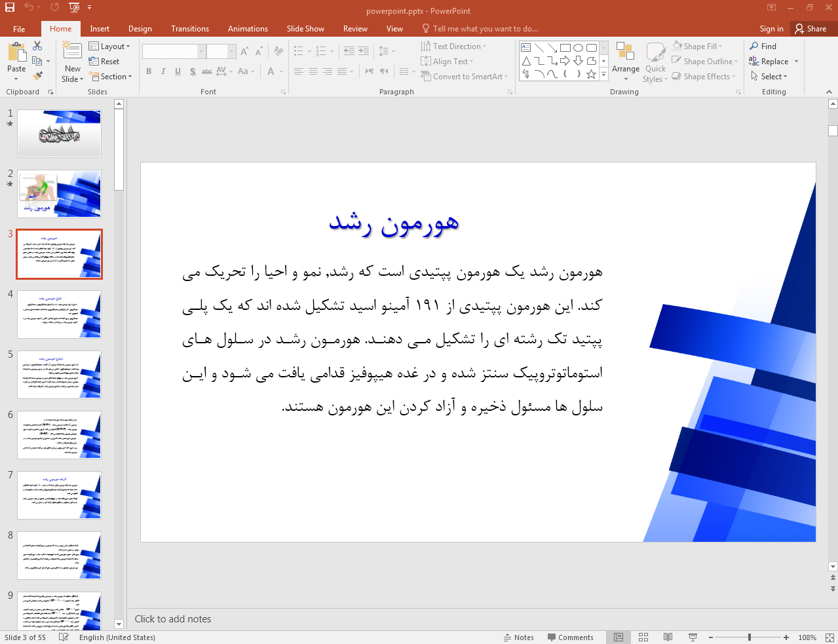Switch to the Design tab
The image size is (838, 644).
(x=140, y=29)
